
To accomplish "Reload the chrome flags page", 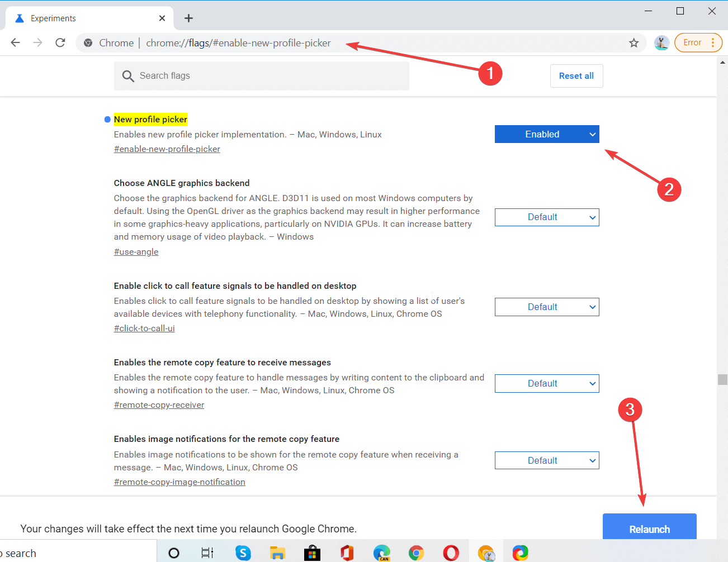I will [x=60, y=42].
